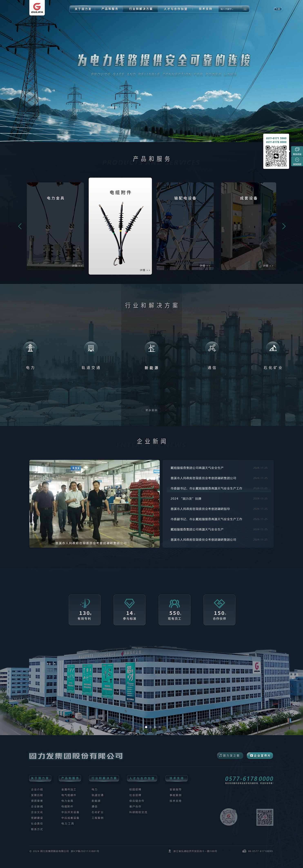Select the 电力 power tower icon
This screenshot has height=868, width=303.
pyautogui.click(x=30, y=347)
